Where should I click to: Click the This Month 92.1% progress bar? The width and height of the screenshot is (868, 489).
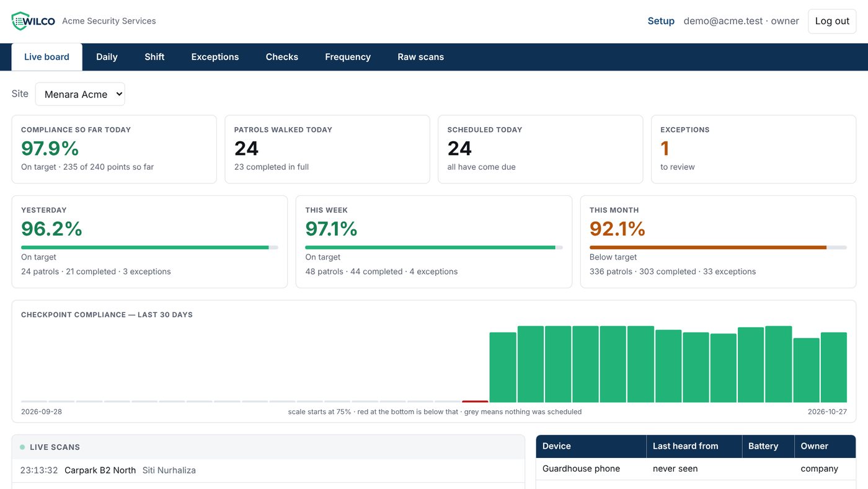718,247
